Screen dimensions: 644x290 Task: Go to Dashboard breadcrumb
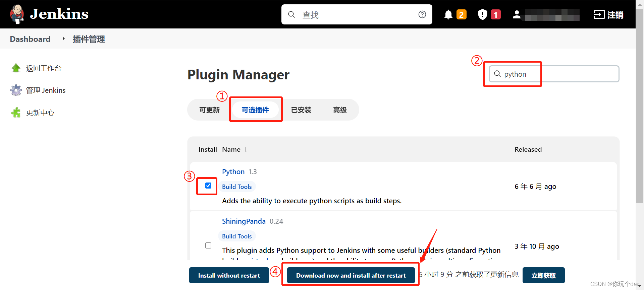30,39
